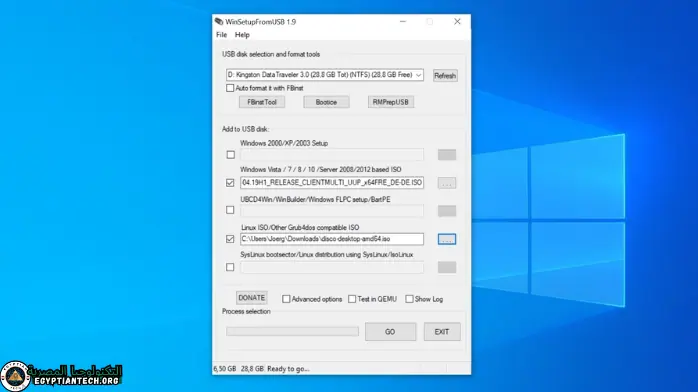The width and height of the screenshot is (698, 392).
Task: Click the GO button
Action: pyautogui.click(x=390, y=331)
